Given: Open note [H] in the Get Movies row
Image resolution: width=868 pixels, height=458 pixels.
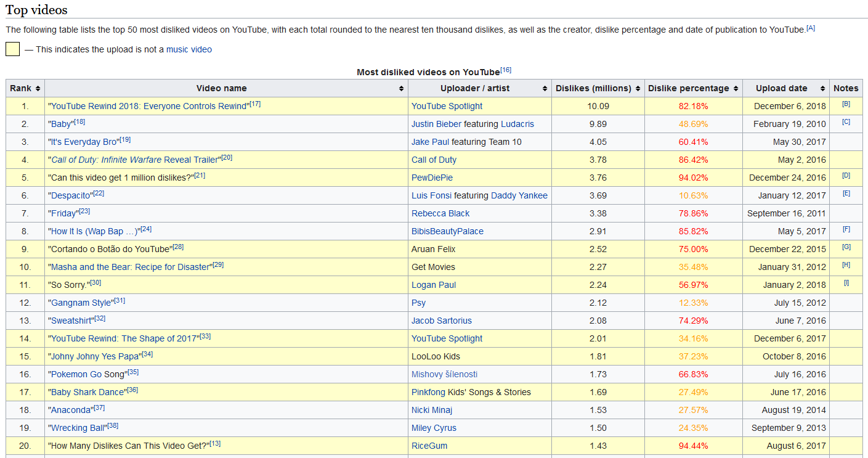Looking at the screenshot, I should (x=846, y=265).
